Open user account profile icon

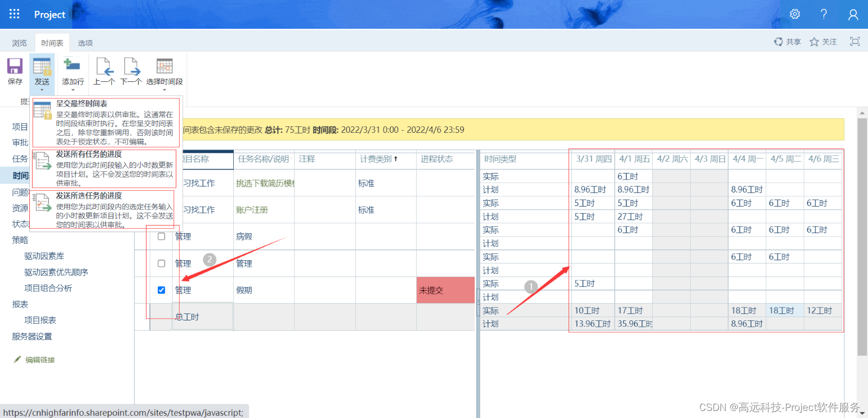click(x=853, y=15)
